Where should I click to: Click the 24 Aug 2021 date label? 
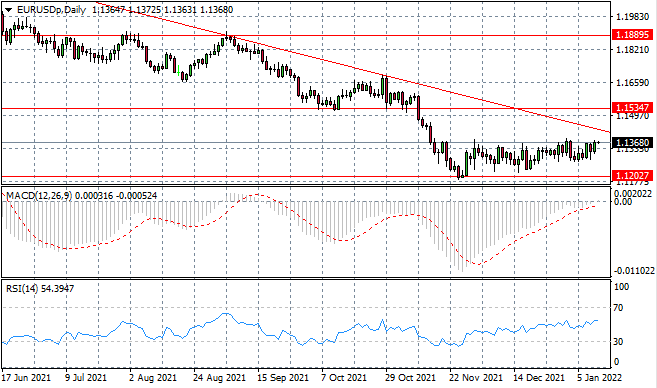tap(220, 378)
